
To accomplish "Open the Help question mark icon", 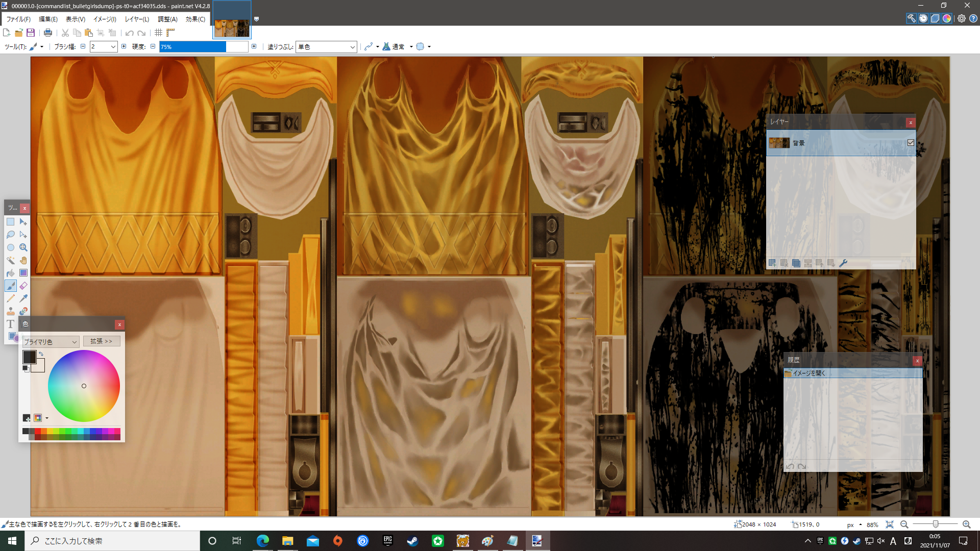I will click(x=973, y=18).
